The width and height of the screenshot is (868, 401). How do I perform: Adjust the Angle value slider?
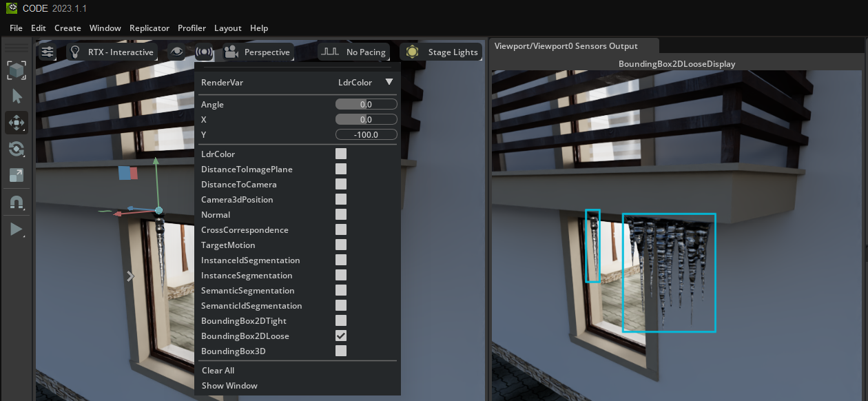click(x=366, y=104)
